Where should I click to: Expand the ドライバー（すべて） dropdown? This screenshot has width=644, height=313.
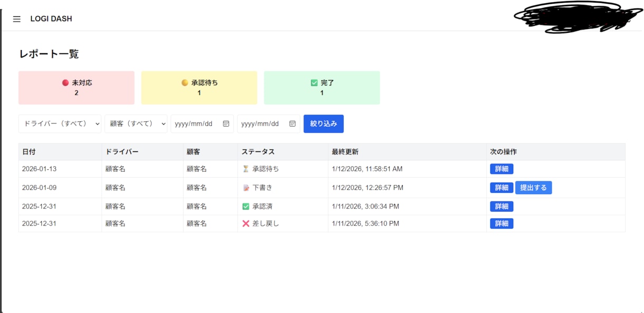pos(60,124)
